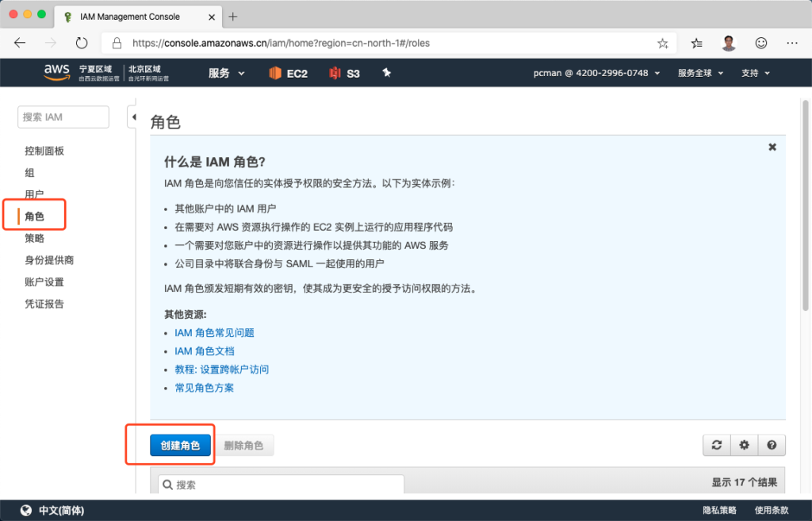Collapse the left navigation sidebar

(132, 117)
